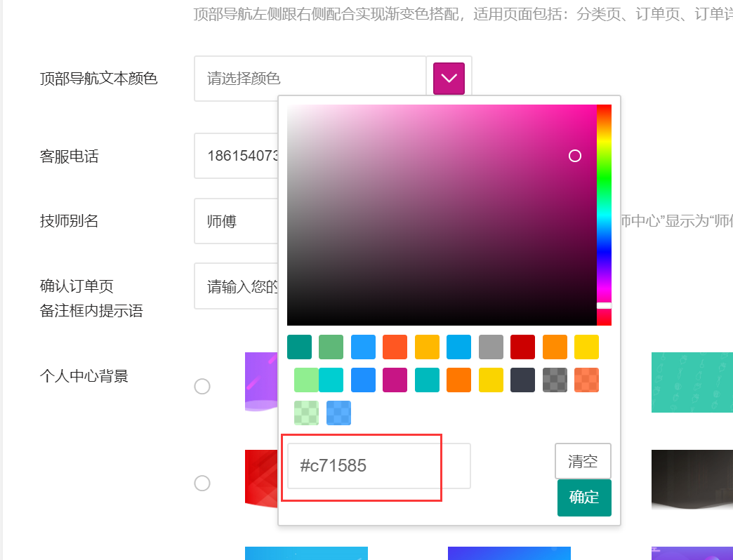This screenshot has width=733, height=560.
Task: Pick the teal green swatch in first row
Action: [299, 347]
